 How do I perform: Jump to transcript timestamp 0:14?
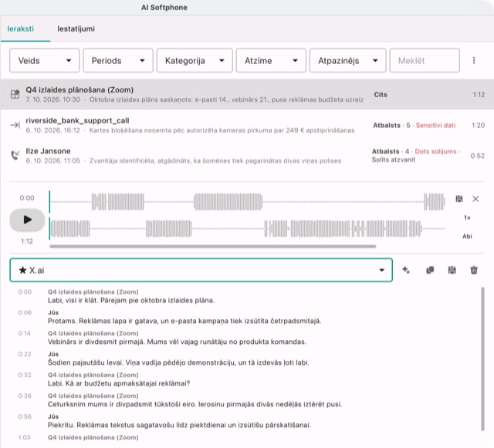24,333
